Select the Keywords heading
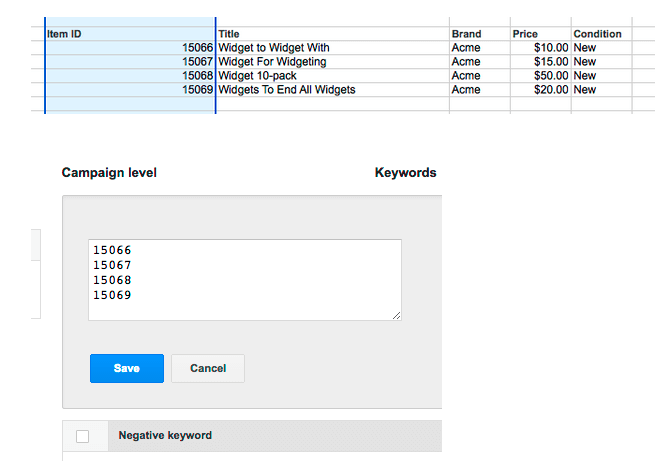 coord(405,172)
